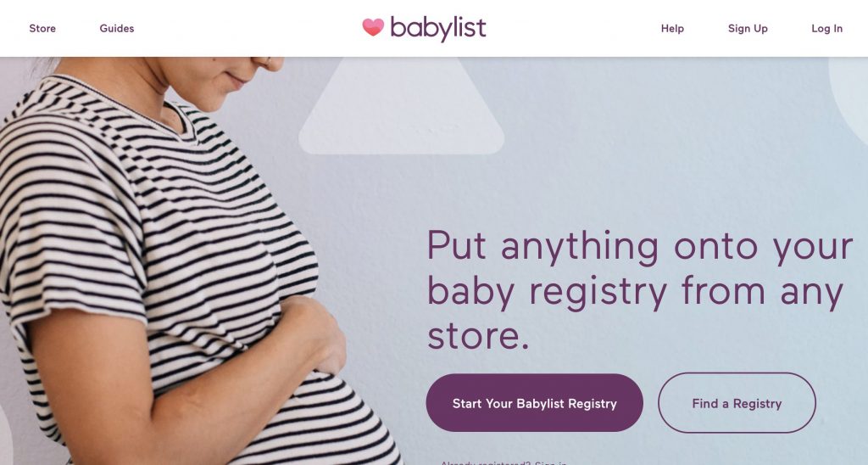Open the Store menu item

tap(42, 28)
